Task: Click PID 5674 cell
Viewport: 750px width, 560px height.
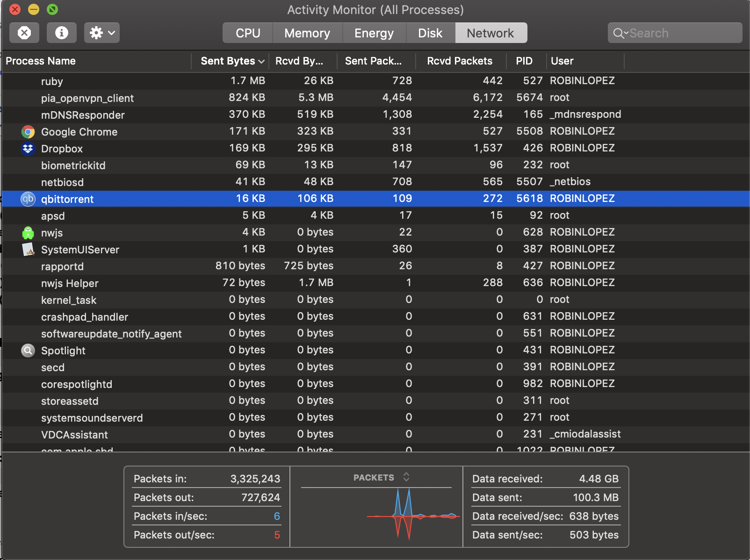Action: 529,97
